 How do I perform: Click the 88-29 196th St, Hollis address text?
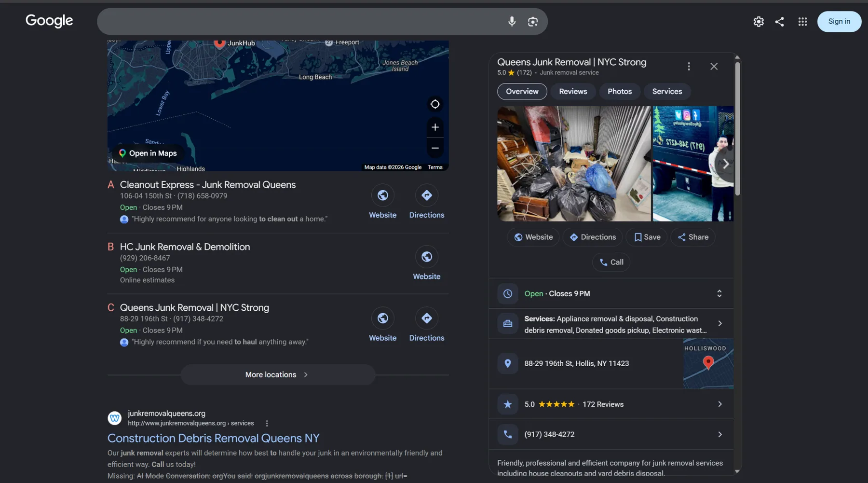click(577, 364)
